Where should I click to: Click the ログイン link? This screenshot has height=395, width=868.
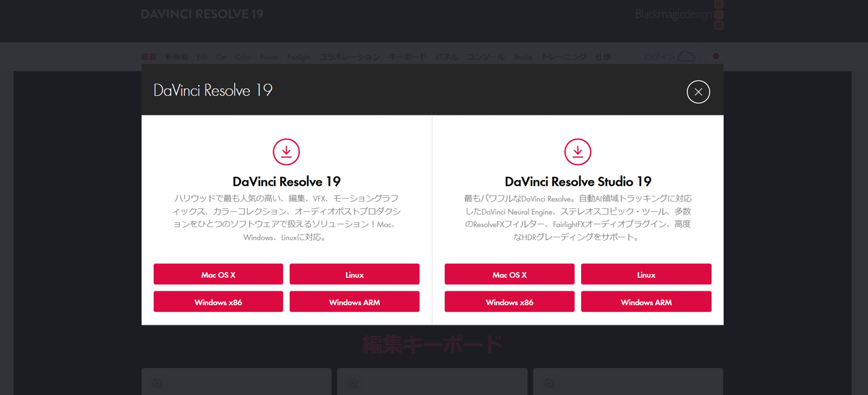pos(659,57)
